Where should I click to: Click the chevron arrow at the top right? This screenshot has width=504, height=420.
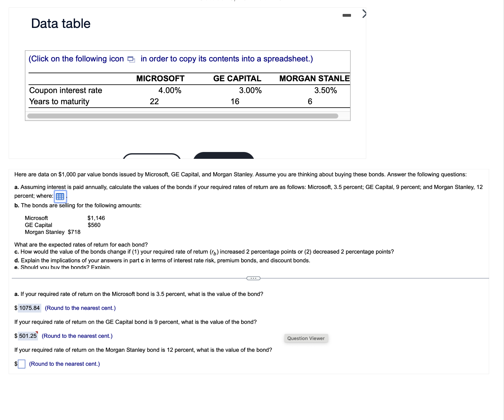tap(364, 14)
